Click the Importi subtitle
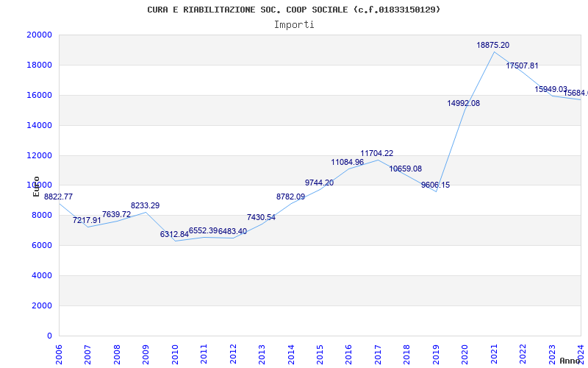This screenshot has width=588, height=368. click(294, 25)
